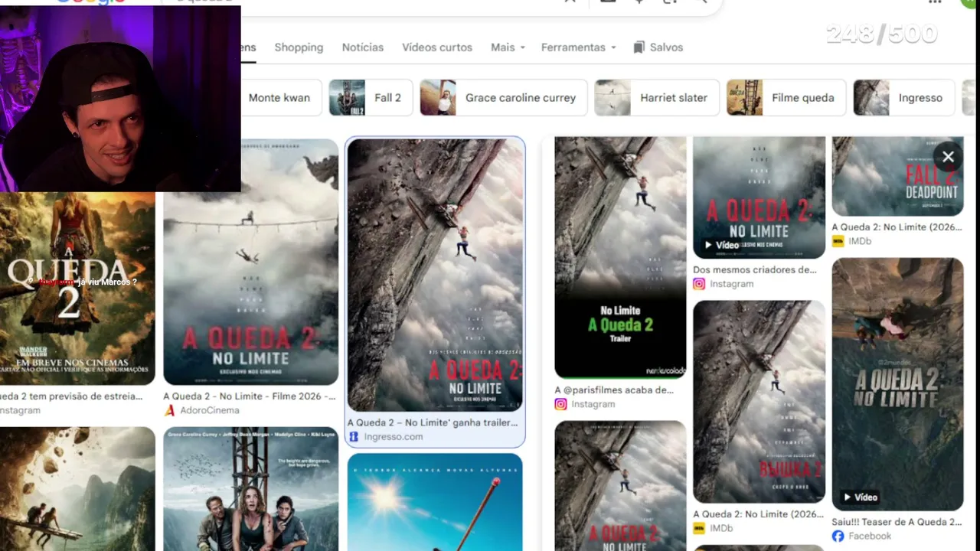980x551 pixels.
Task: Filter by the Filme queda chip
Action: 786,98
